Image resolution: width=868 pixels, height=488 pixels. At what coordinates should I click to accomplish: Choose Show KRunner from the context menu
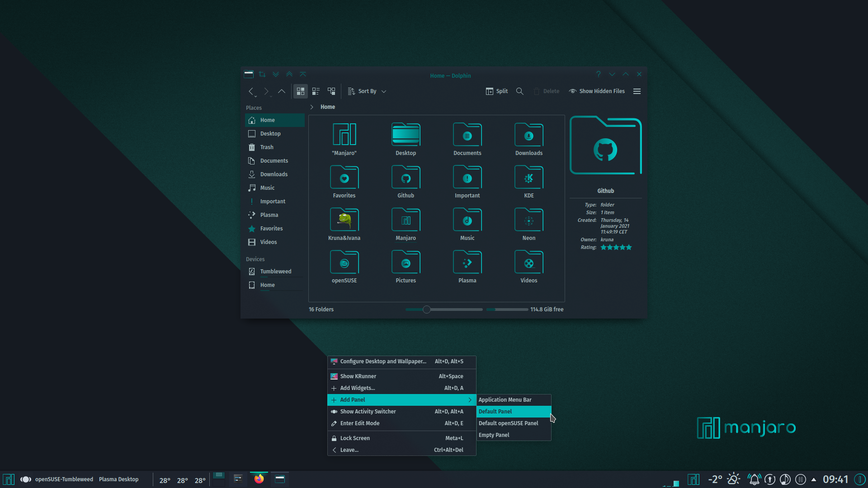(401, 376)
